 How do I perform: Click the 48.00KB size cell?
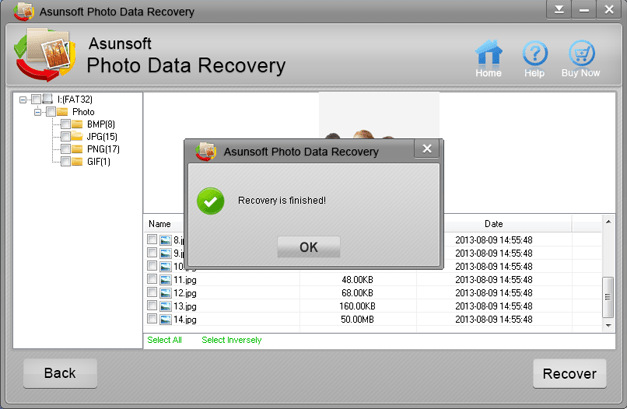click(x=357, y=279)
